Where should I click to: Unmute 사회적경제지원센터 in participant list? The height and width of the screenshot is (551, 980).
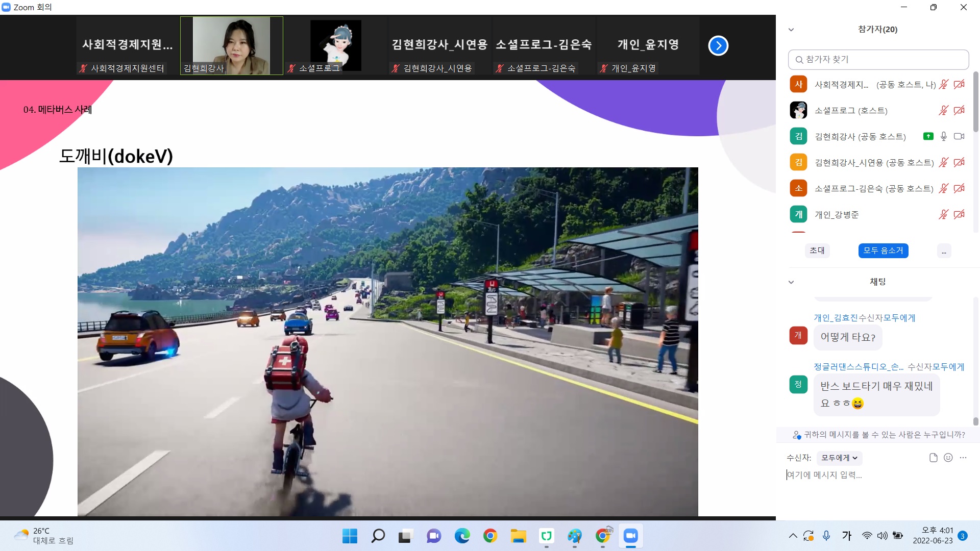point(943,84)
